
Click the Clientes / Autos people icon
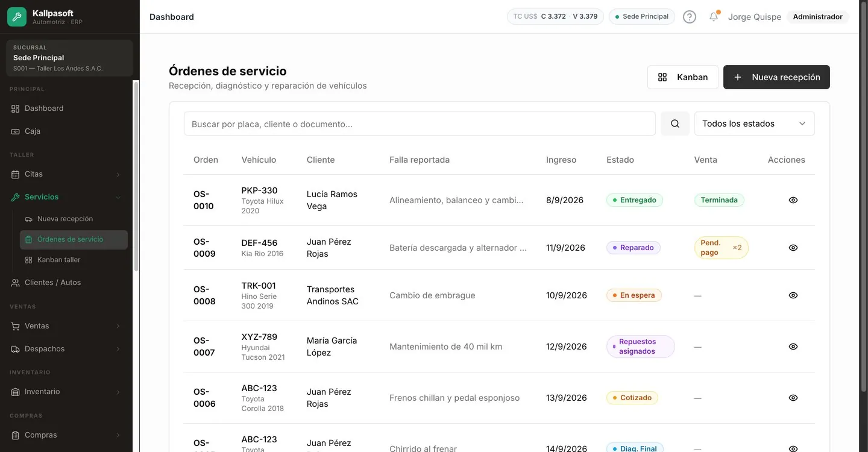tap(16, 283)
